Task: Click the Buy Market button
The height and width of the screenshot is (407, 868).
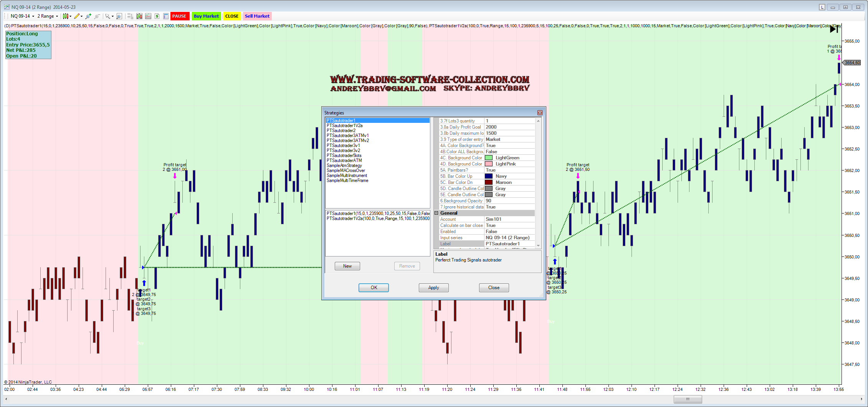Action: pyautogui.click(x=206, y=16)
